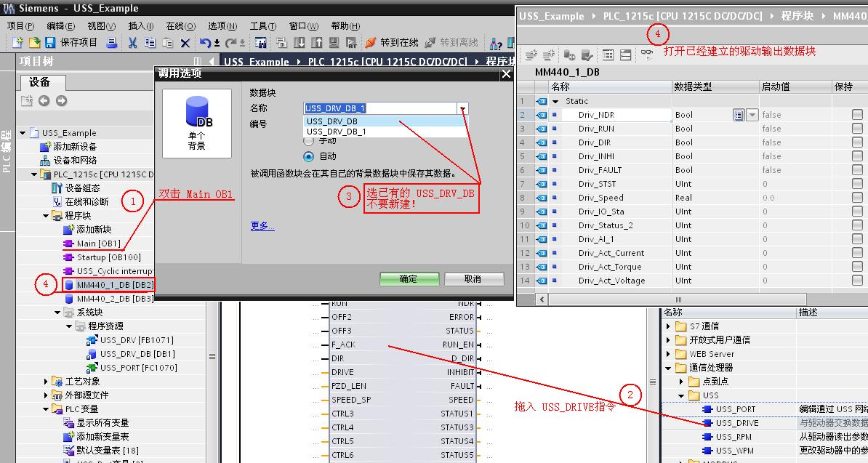Select USS_DRV_DB_1 option from dropdown list
The image size is (868, 463).
(386, 132)
